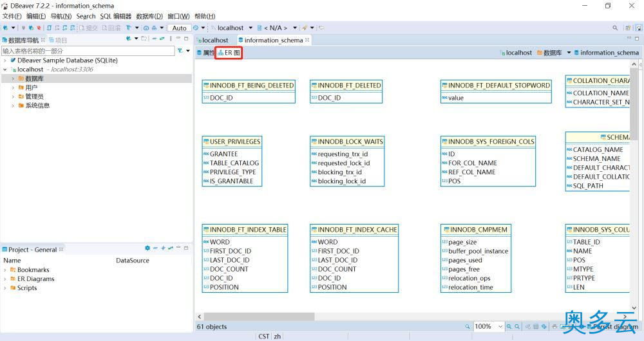Click zoom out magnifier on diagram toolbar
The height and width of the screenshot is (341, 644).
click(517, 327)
